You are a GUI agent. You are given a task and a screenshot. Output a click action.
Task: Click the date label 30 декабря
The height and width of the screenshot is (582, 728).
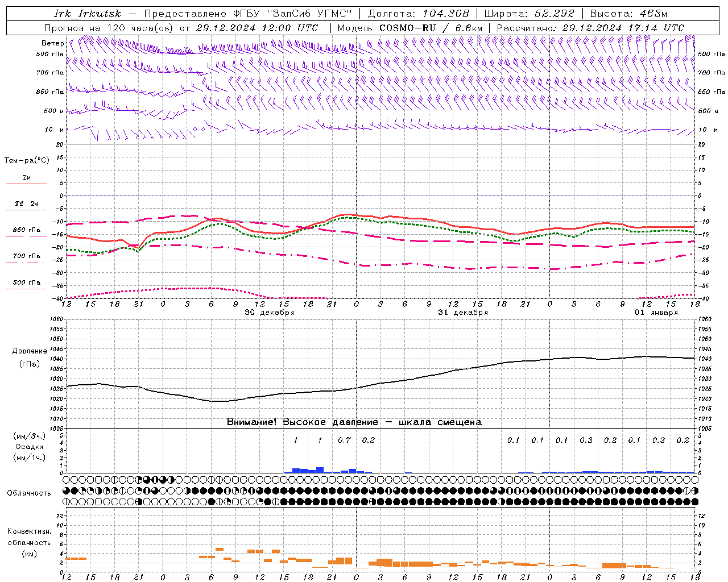(270, 313)
